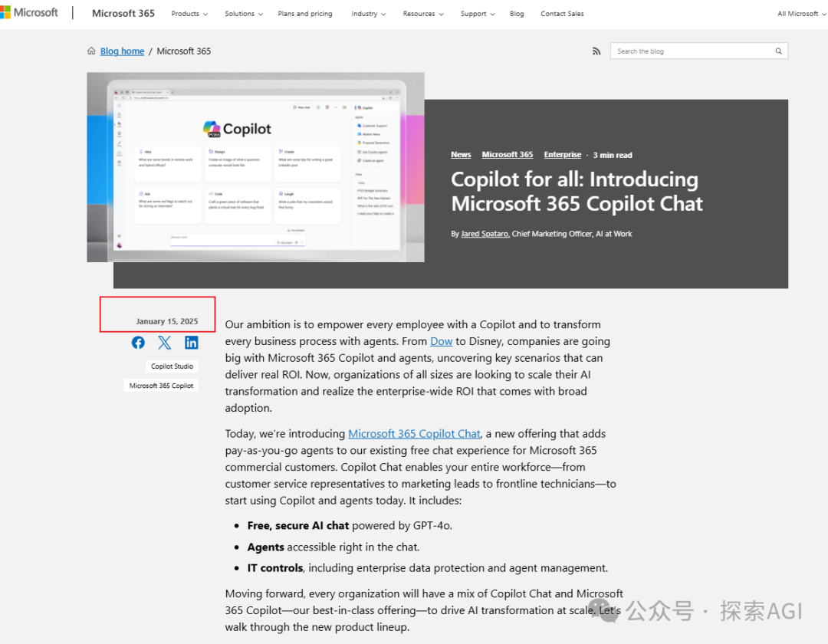Follow the Microsoft 365 Copilot Chat link
Image resolution: width=828 pixels, height=644 pixels.
point(414,434)
